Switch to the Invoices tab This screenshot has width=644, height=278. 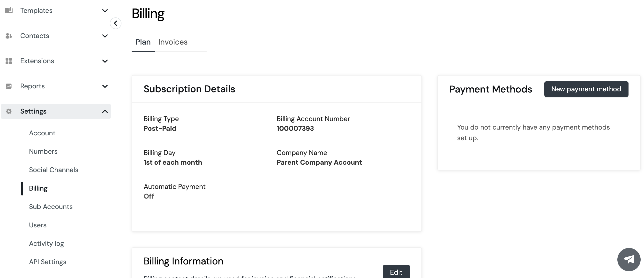(x=173, y=42)
